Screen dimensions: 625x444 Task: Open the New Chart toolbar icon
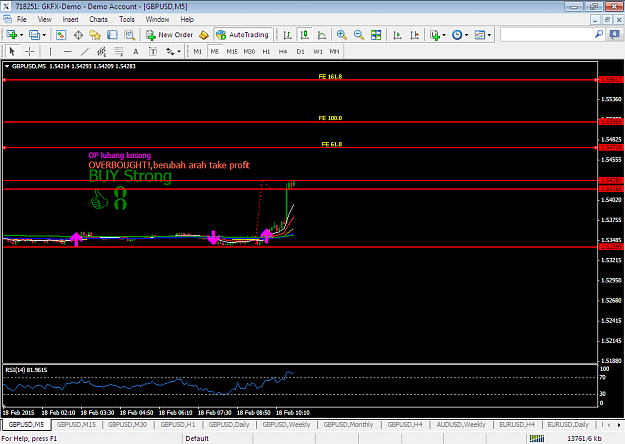(x=11, y=35)
